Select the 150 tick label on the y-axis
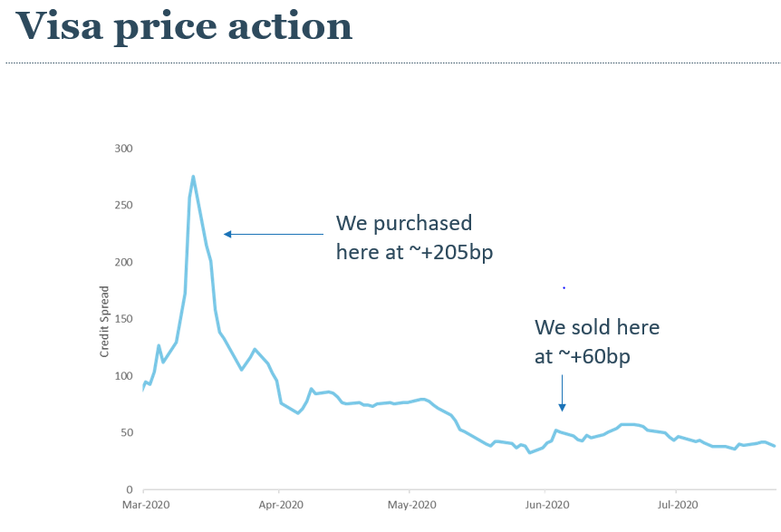This screenshot has width=781, height=532. pos(123,319)
